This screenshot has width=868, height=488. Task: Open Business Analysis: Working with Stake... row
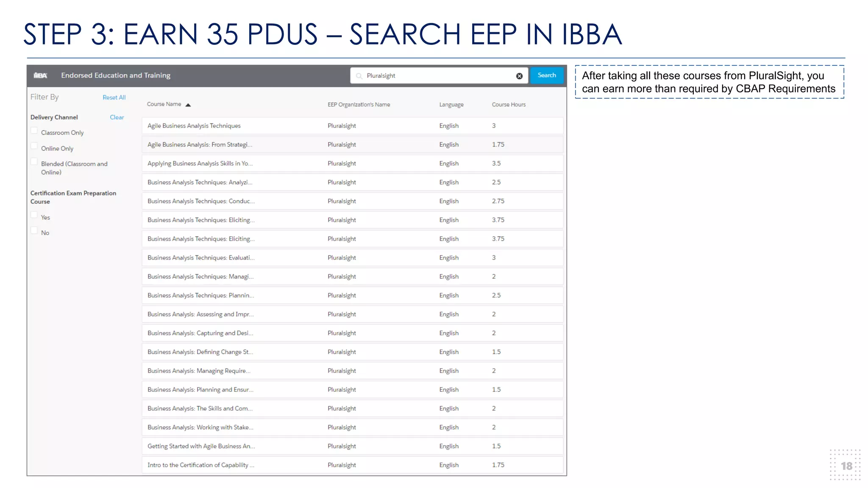(353, 427)
